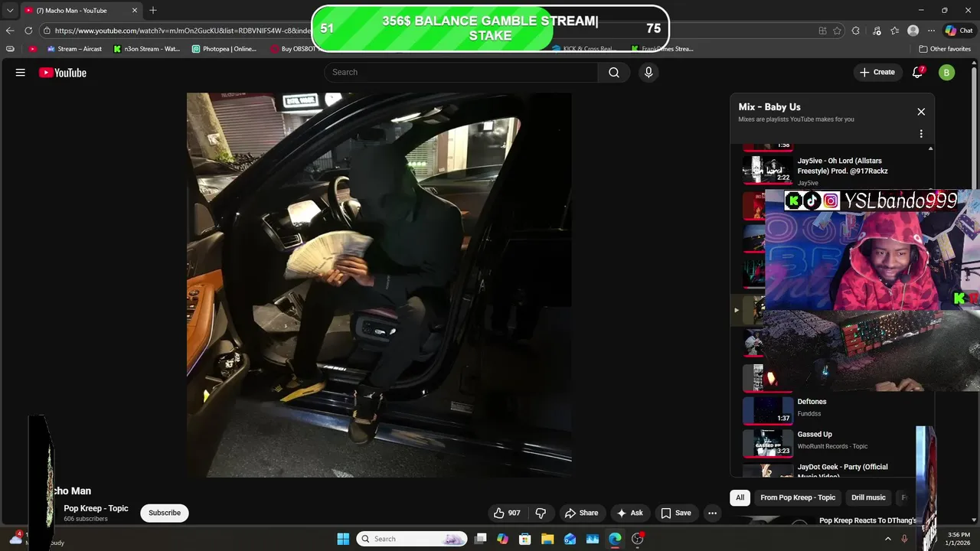This screenshot has width=980, height=551.
Task: Open more actions below the video
Action: (712, 513)
